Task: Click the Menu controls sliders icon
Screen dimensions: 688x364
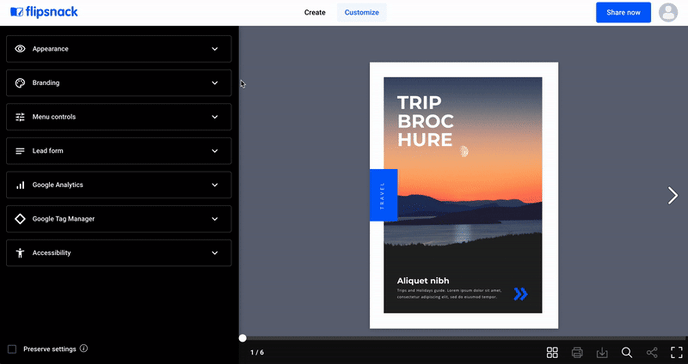Action: (x=20, y=117)
